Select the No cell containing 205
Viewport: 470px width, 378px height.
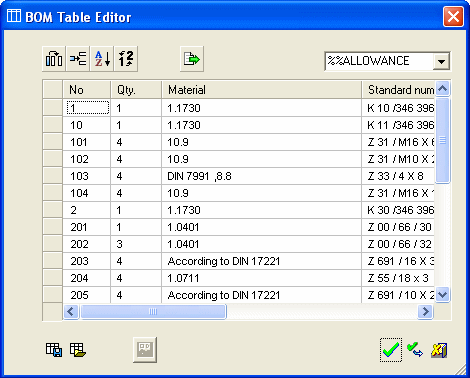tap(87, 295)
